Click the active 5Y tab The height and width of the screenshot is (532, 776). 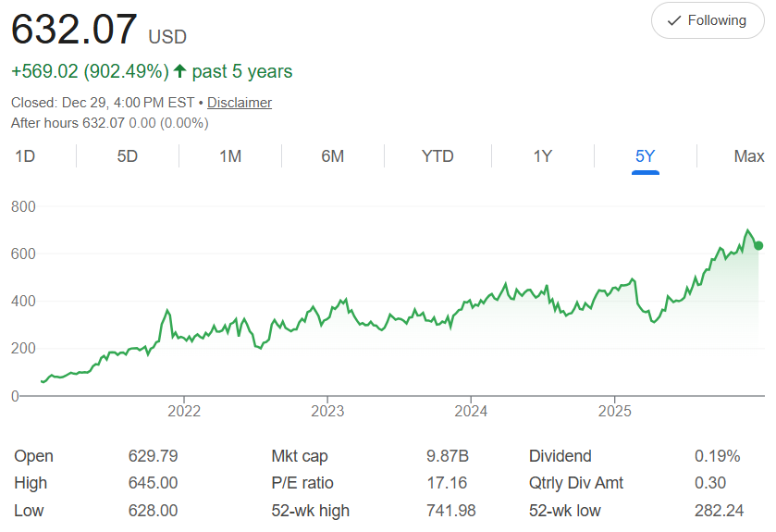tap(645, 156)
